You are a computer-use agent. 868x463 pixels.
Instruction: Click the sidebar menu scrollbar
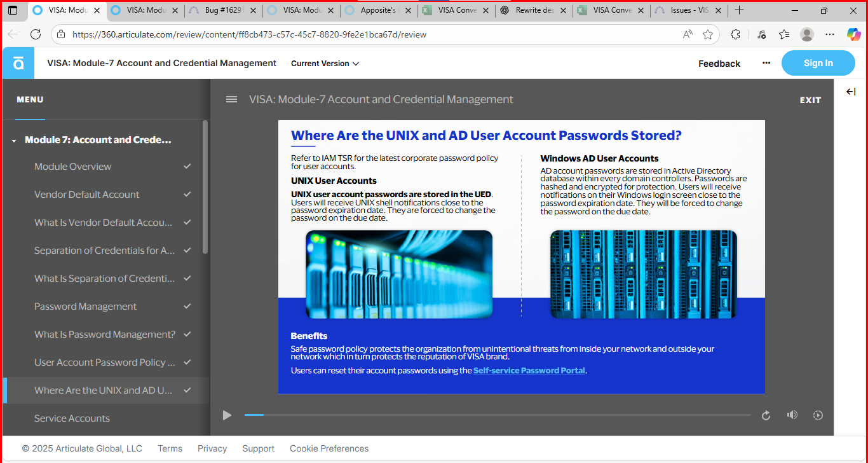[x=205, y=188]
